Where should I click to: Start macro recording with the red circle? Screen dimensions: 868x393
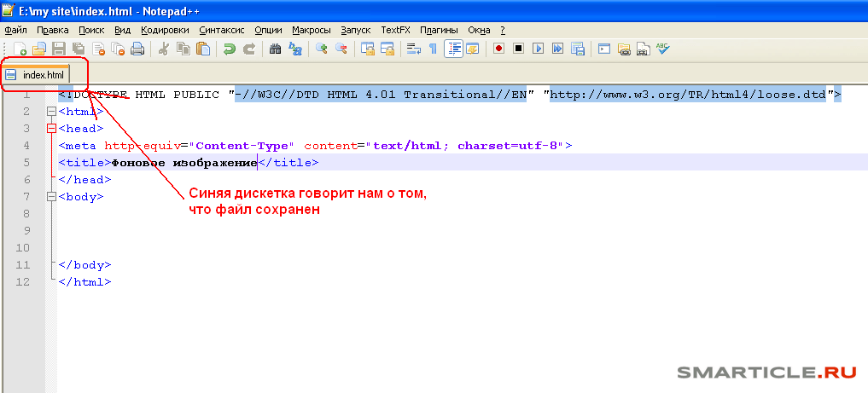(x=498, y=49)
